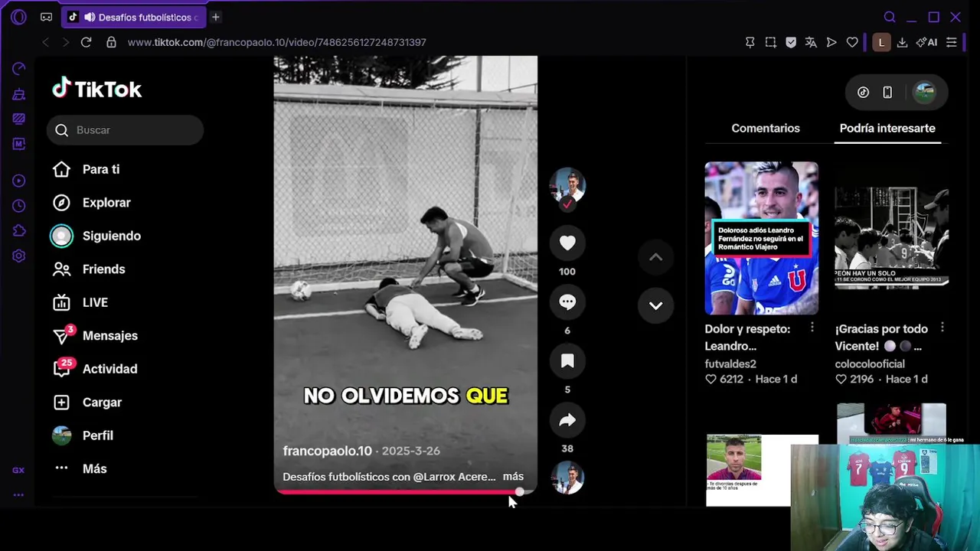Open the video comments bubble

click(567, 302)
